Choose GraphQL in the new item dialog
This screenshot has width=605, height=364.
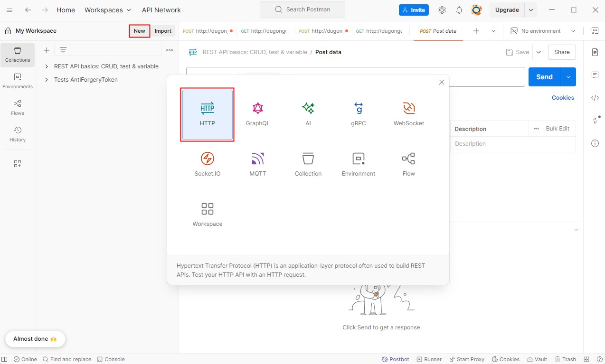click(x=258, y=115)
